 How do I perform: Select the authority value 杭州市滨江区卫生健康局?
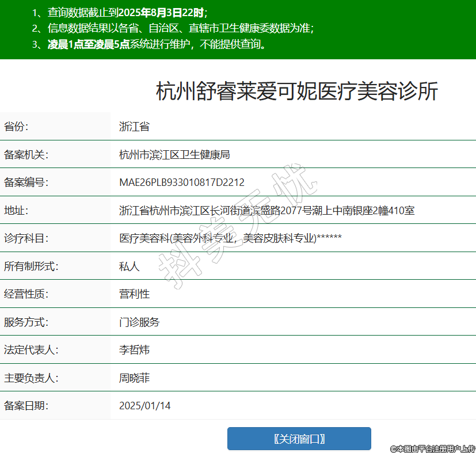coord(174,154)
